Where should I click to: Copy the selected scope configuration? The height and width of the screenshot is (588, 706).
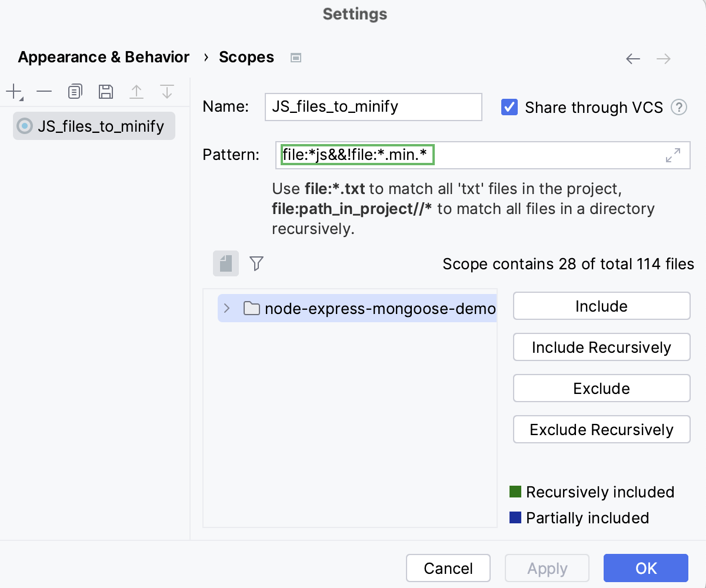[x=75, y=92]
